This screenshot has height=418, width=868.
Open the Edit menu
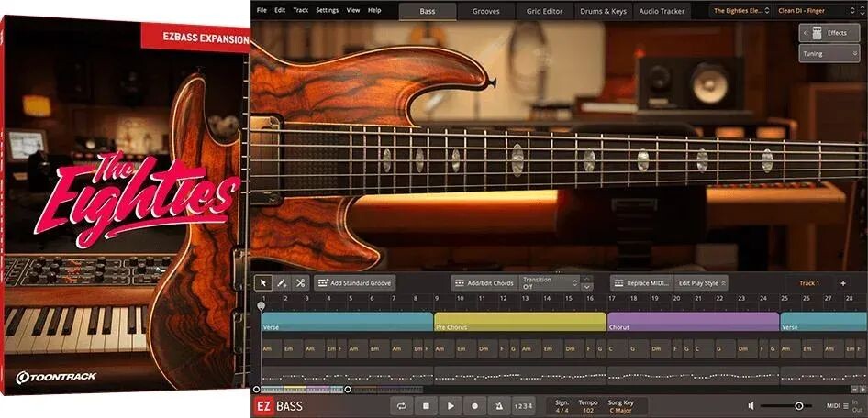tap(280, 10)
